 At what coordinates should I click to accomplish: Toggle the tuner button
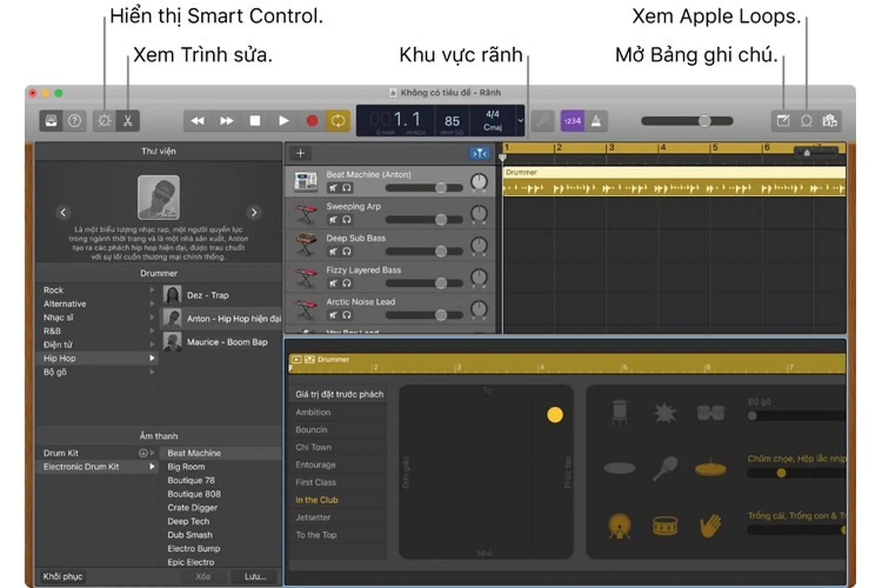(543, 121)
